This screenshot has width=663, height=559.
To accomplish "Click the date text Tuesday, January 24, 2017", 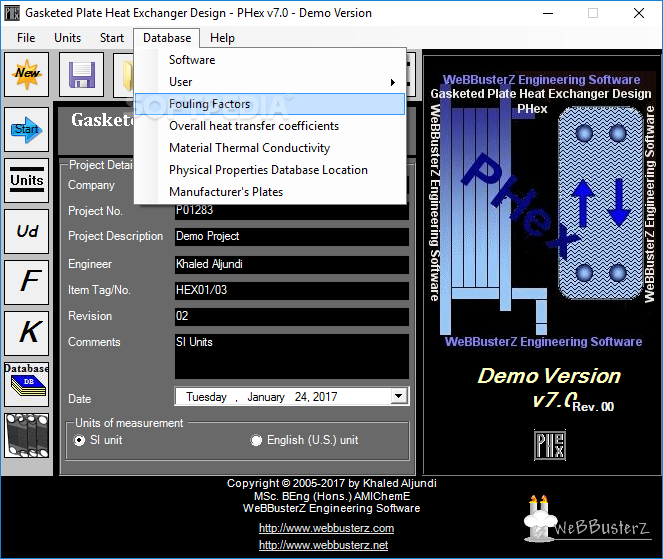I will 261,397.
